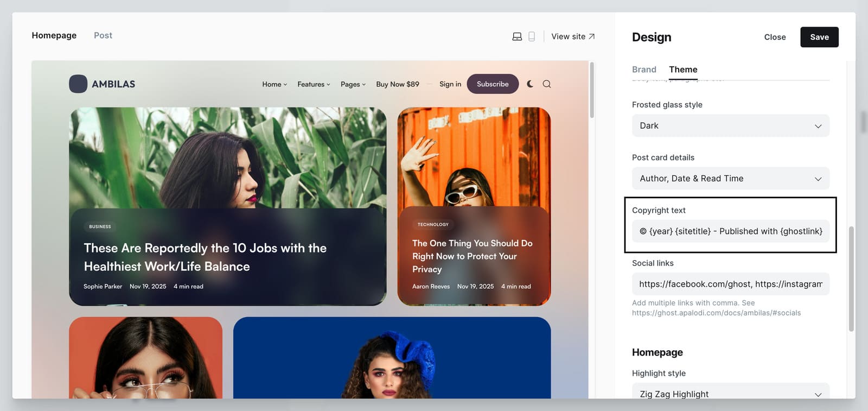Open the corn field featured post image
This screenshot has width=868, height=411.
[x=227, y=157]
